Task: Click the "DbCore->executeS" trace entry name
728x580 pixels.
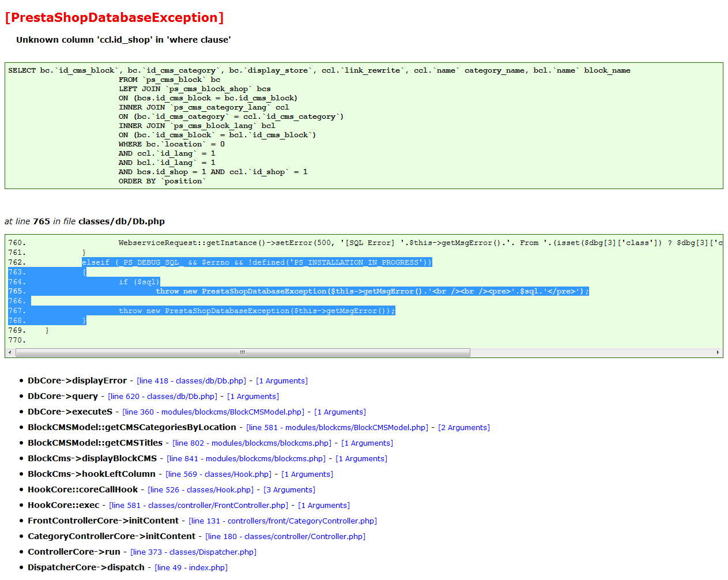Action: pos(70,412)
